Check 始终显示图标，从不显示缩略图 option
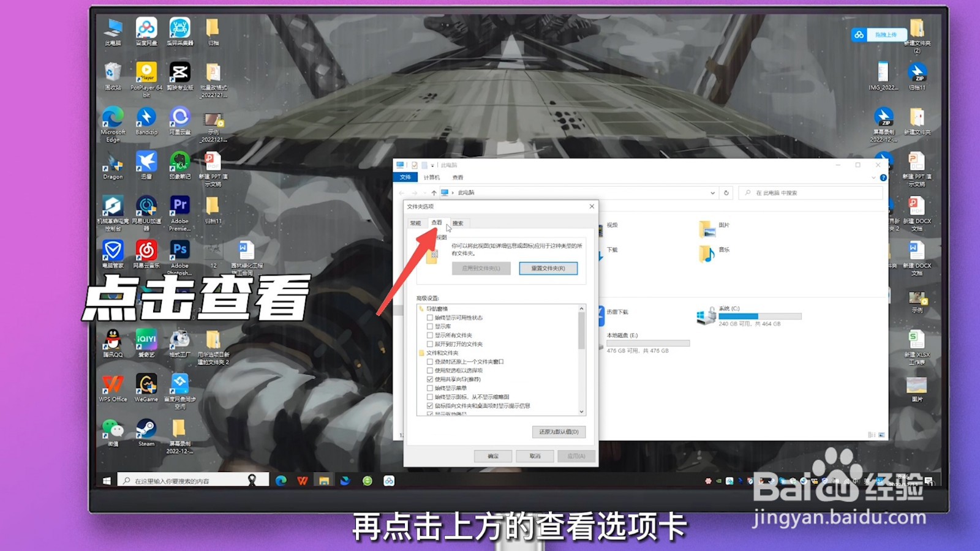This screenshot has height=551, width=980. click(430, 397)
